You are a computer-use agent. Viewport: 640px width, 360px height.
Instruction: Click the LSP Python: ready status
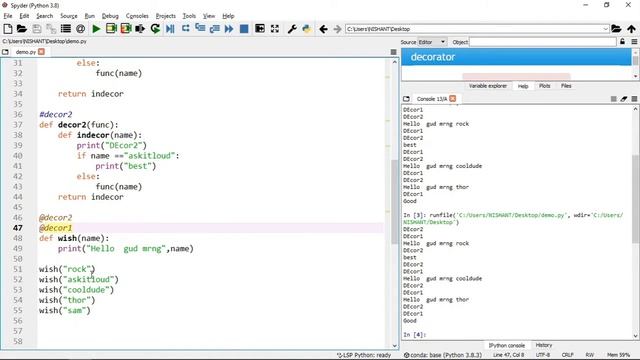(364, 355)
